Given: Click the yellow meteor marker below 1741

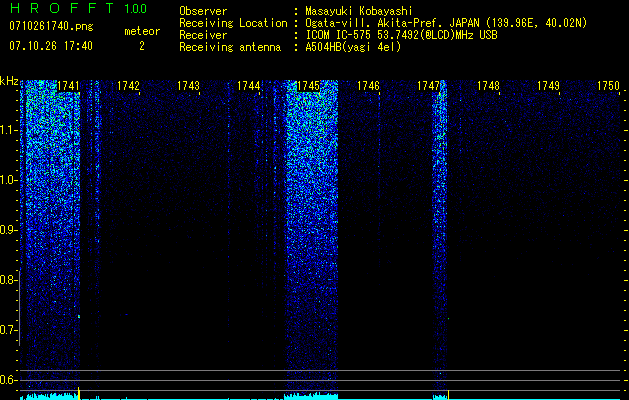Looking at the screenshot, I should coord(79,393).
